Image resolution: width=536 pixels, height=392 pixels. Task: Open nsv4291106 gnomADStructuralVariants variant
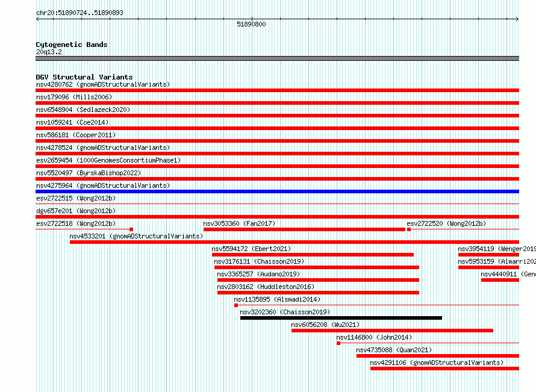click(437, 362)
